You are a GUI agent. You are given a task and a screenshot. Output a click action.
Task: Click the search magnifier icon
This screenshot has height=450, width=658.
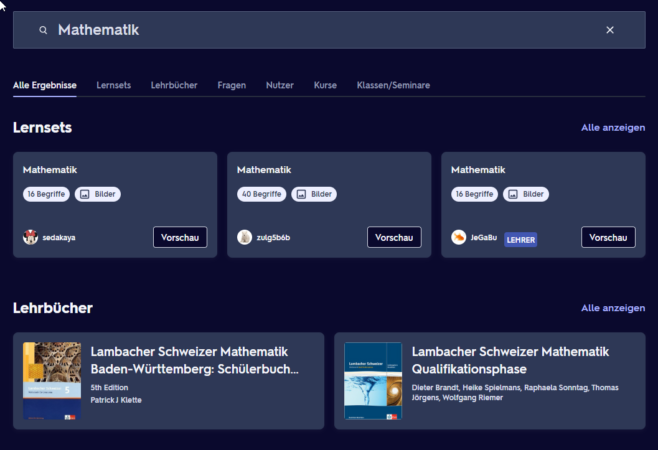pyautogui.click(x=43, y=30)
